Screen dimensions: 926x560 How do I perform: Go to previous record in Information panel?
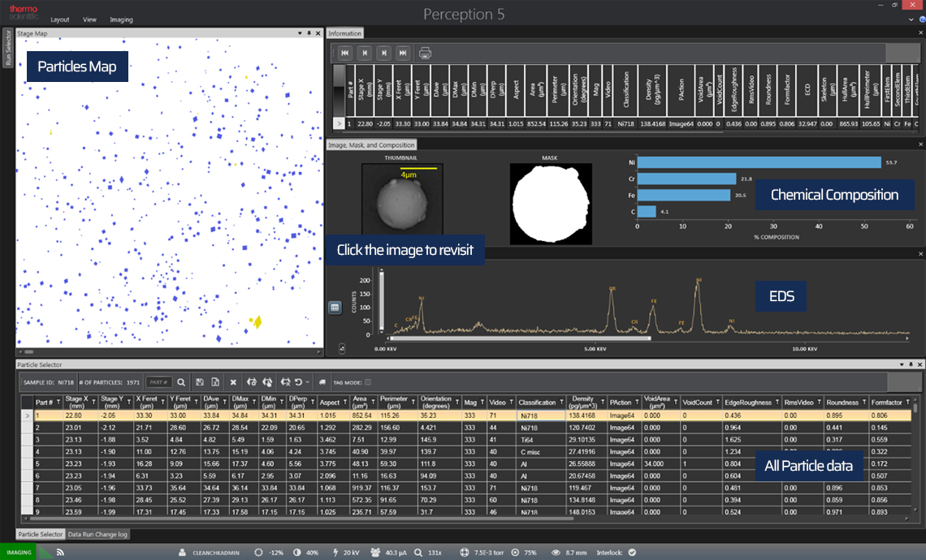[365, 53]
